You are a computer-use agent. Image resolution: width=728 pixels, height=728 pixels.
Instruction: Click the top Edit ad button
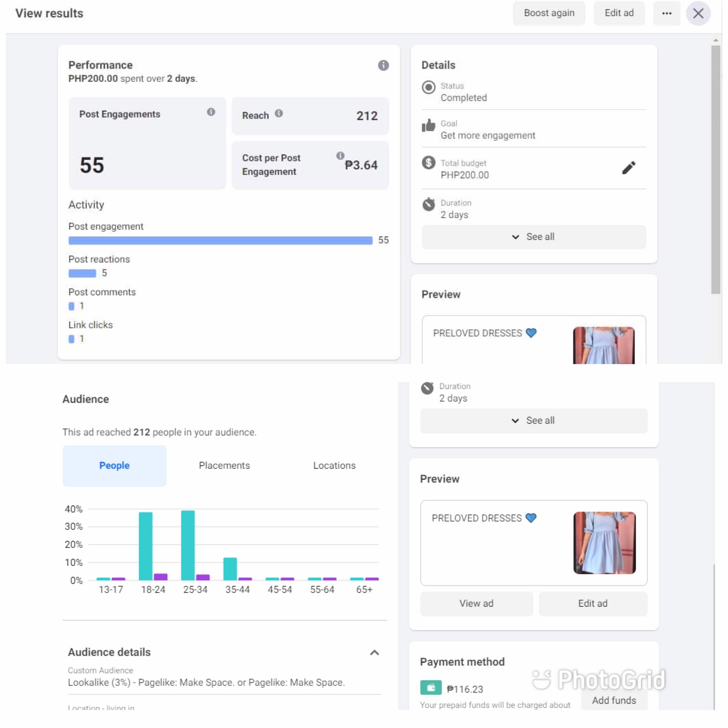click(619, 13)
